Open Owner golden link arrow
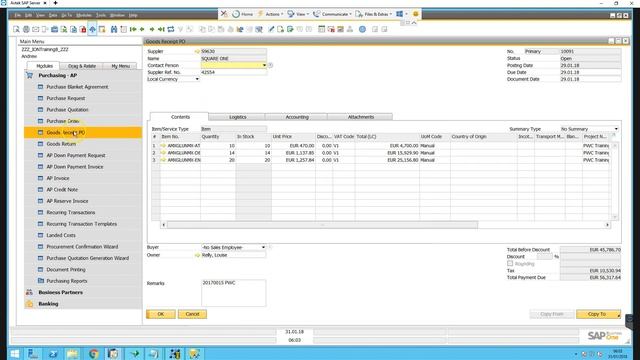The width and height of the screenshot is (640, 360). tap(198, 255)
